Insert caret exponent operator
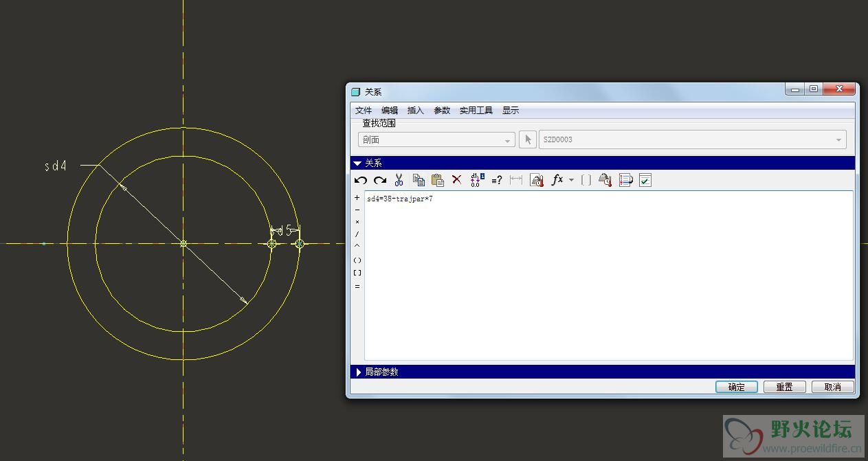The image size is (868, 461). (x=357, y=246)
